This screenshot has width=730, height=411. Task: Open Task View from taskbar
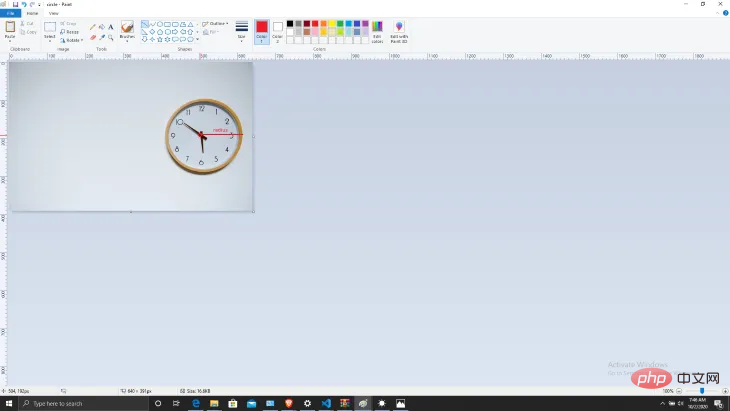click(x=176, y=403)
